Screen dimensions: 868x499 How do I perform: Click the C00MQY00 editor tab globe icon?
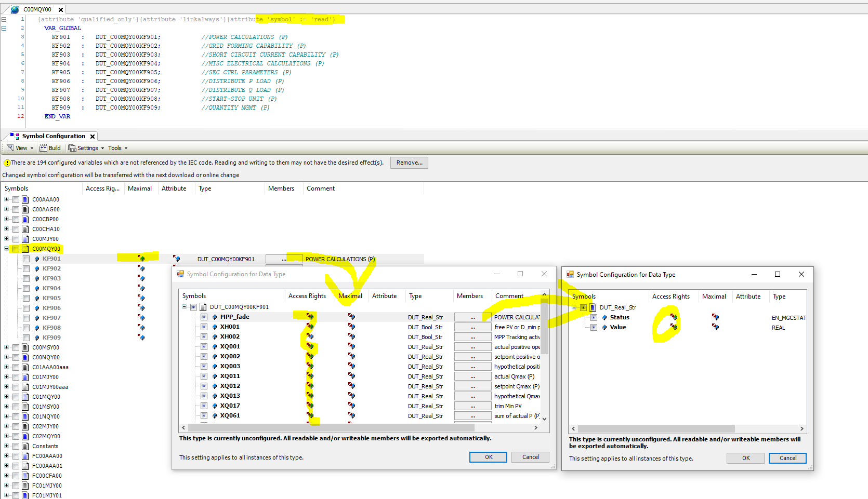15,9
